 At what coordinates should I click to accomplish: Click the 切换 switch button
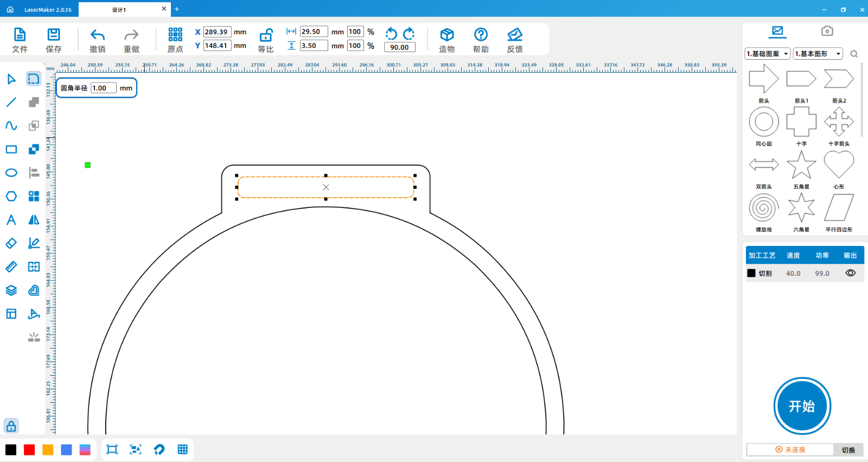[x=848, y=450]
